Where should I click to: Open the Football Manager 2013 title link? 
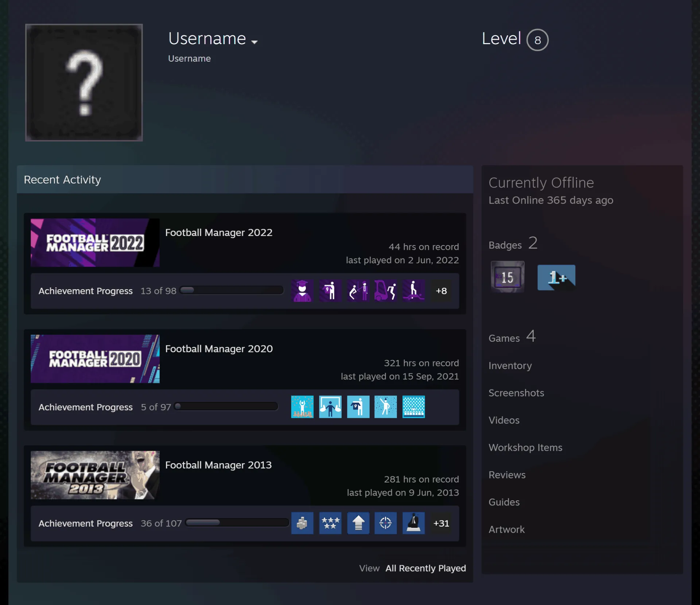click(x=218, y=465)
